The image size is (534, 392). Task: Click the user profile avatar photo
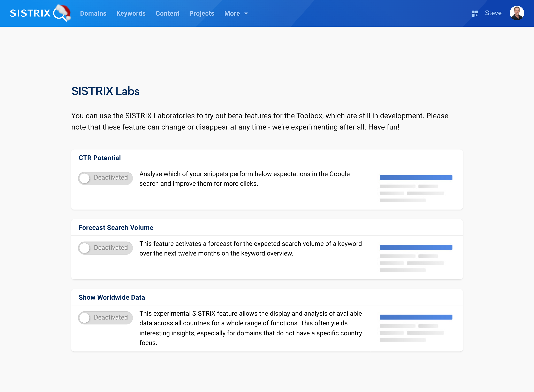pyautogui.click(x=517, y=13)
